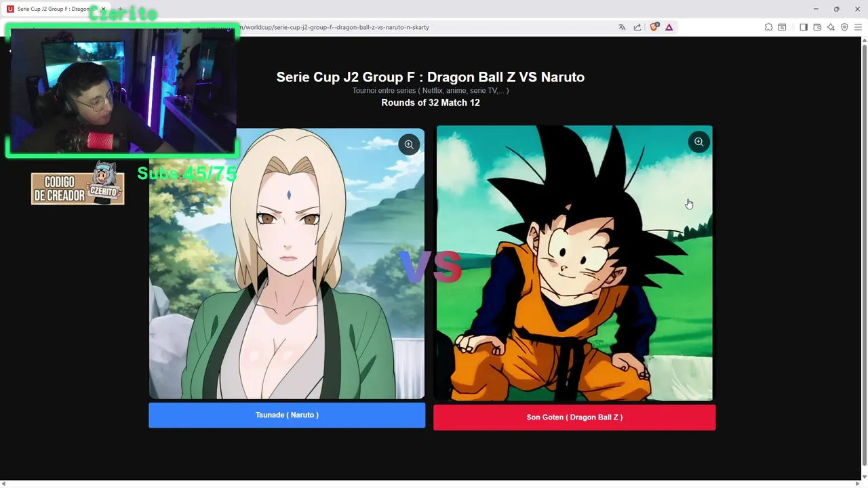Select the Serie Cup J2 Group F tab
868x488 pixels.
[x=56, y=9]
